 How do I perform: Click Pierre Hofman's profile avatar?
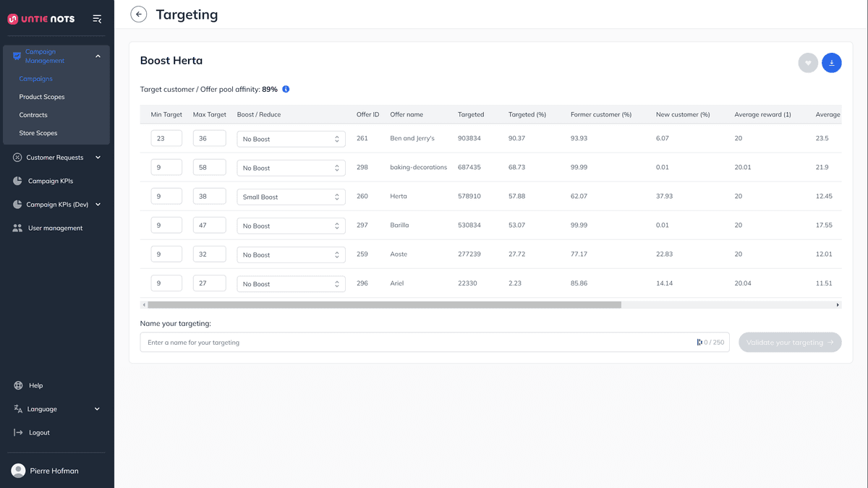click(18, 471)
